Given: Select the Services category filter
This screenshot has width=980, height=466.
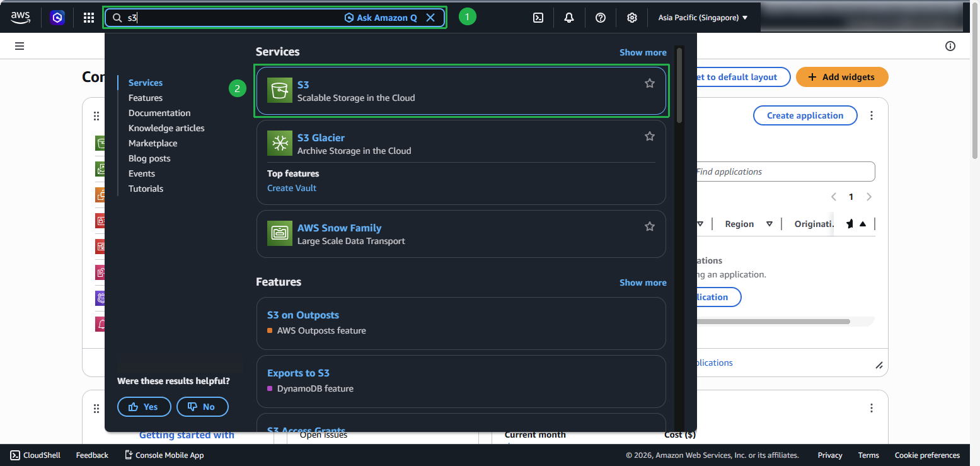Looking at the screenshot, I should [x=146, y=83].
